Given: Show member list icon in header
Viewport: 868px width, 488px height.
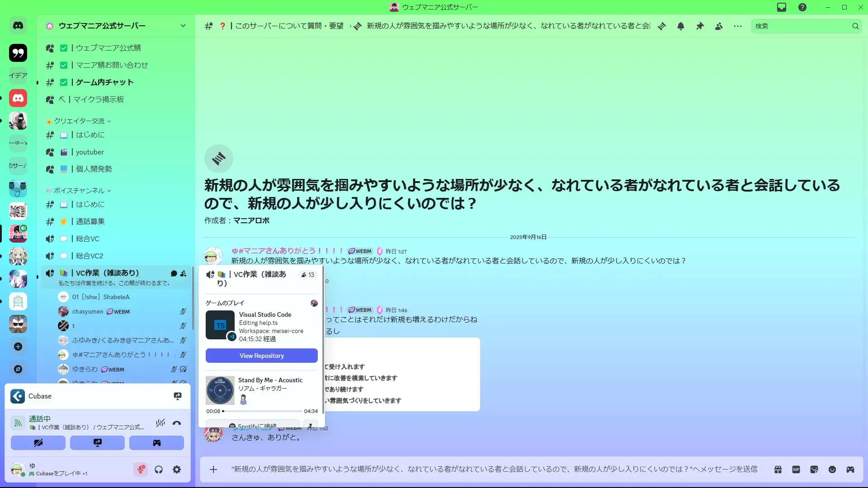Looking at the screenshot, I should pyautogui.click(x=719, y=26).
